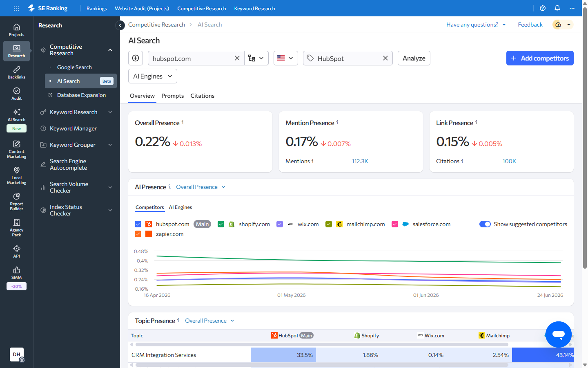Uncheck the zapier.com checkbox

coord(138,234)
